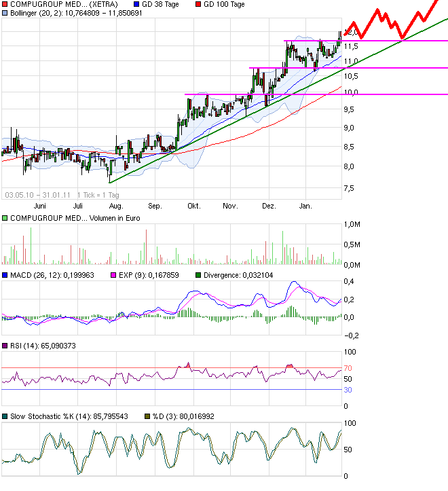Click the COMPUGROUP MED... (XETRA) candlestick legend icon
This screenshot has width=448, height=491.
click(x=5, y=4)
